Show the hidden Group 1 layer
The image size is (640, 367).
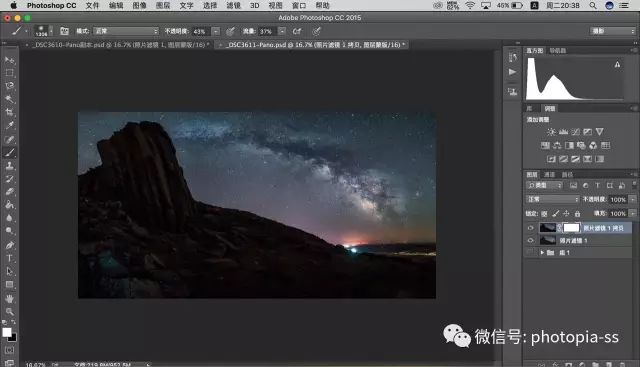pos(531,253)
